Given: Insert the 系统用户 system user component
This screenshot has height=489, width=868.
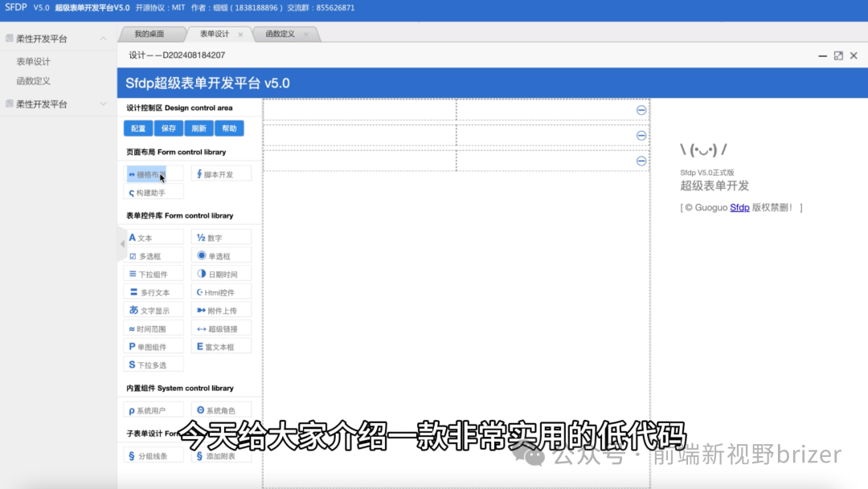Looking at the screenshot, I should pyautogui.click(x=154, y=410).
